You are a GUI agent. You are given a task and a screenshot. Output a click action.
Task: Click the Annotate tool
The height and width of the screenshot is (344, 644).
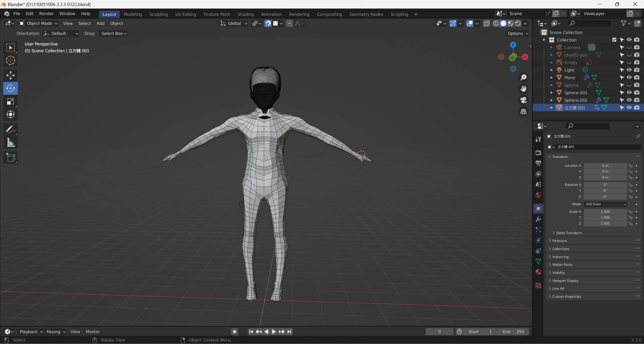coord(10,129)
